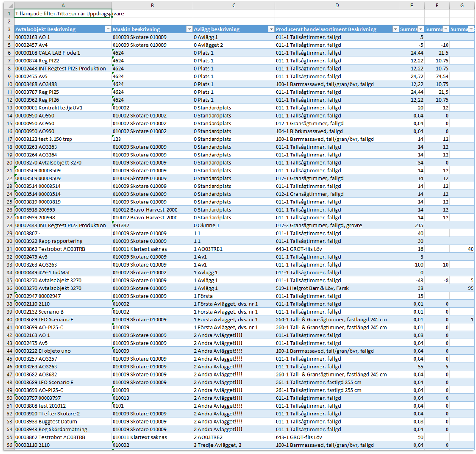The height and width of the screenshot is (454, 476).
Task: Select cell '1 AO03TRB1'
Action: (234, 249)
